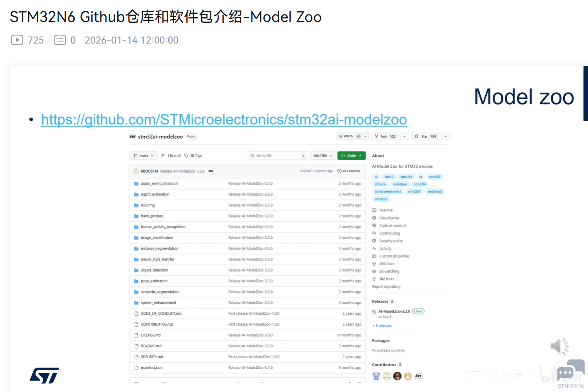This screenshot has width=588, height=392.
Task: Click the first contributor avatar
Action: click(376, 376)
